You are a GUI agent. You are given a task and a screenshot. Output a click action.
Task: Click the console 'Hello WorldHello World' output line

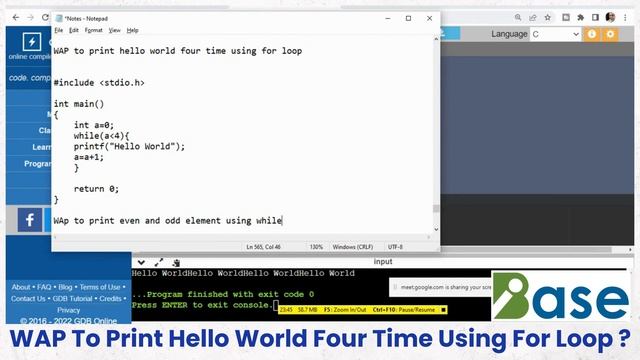[x=243, y=273]
